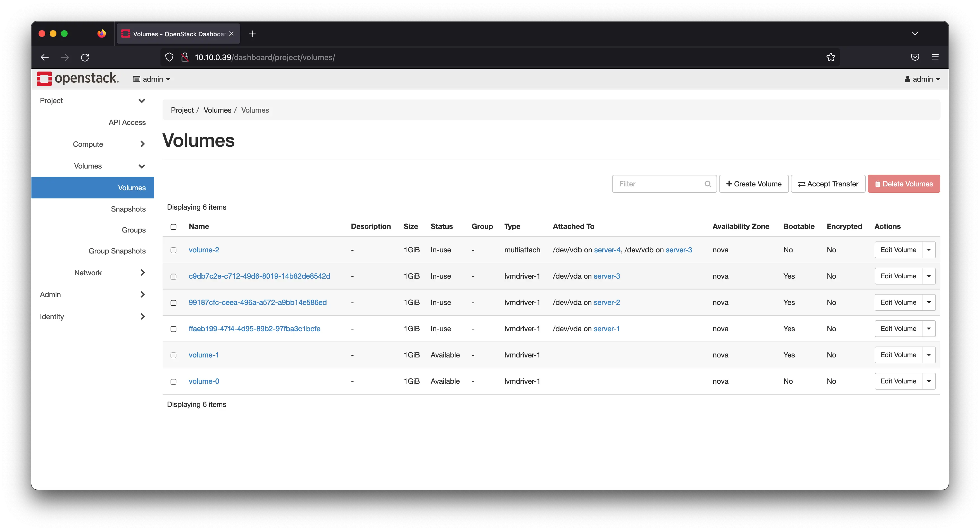Open API Access in the sidebar
This screenshot has height=531, width=980.
(x=127, y=122)
